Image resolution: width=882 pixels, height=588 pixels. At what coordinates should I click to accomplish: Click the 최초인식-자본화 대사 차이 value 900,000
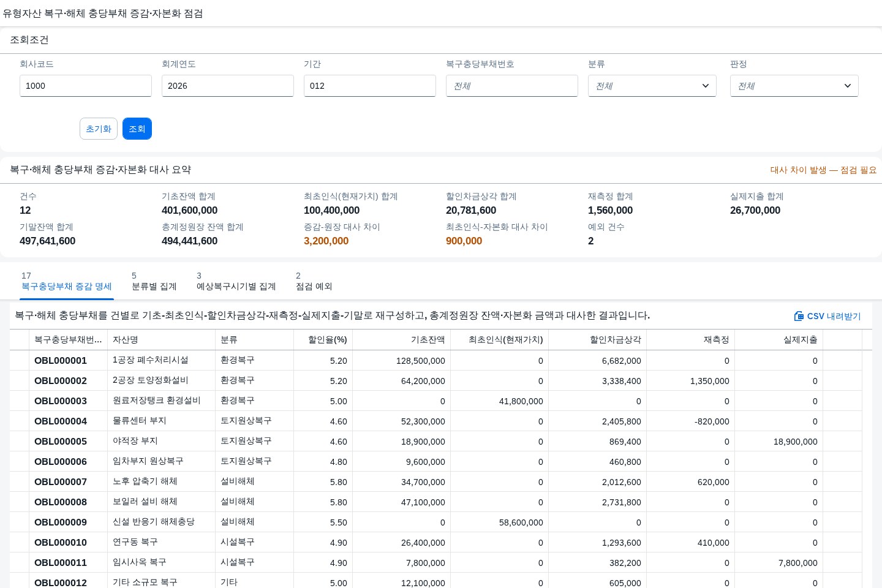click(464, 241)
